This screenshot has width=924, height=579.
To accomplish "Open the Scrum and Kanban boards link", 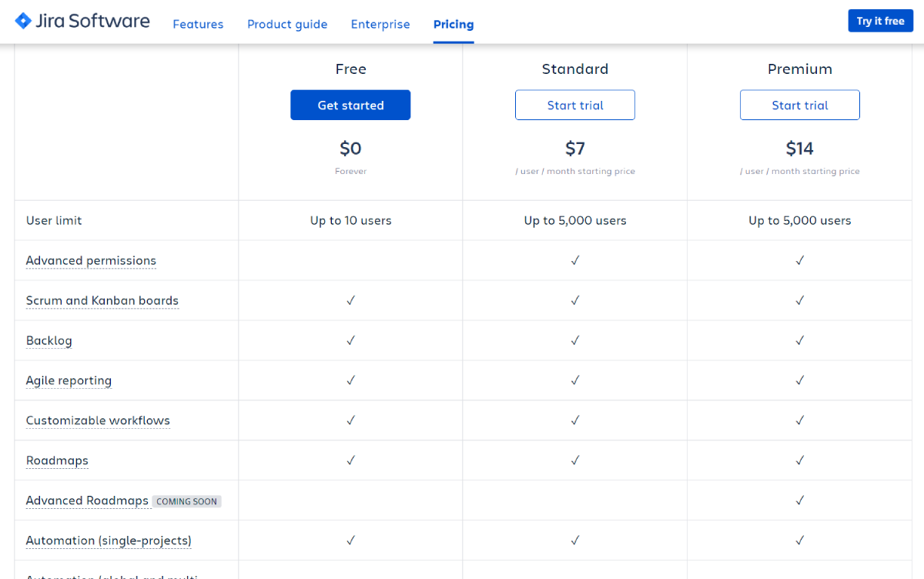I will (102, 300).
